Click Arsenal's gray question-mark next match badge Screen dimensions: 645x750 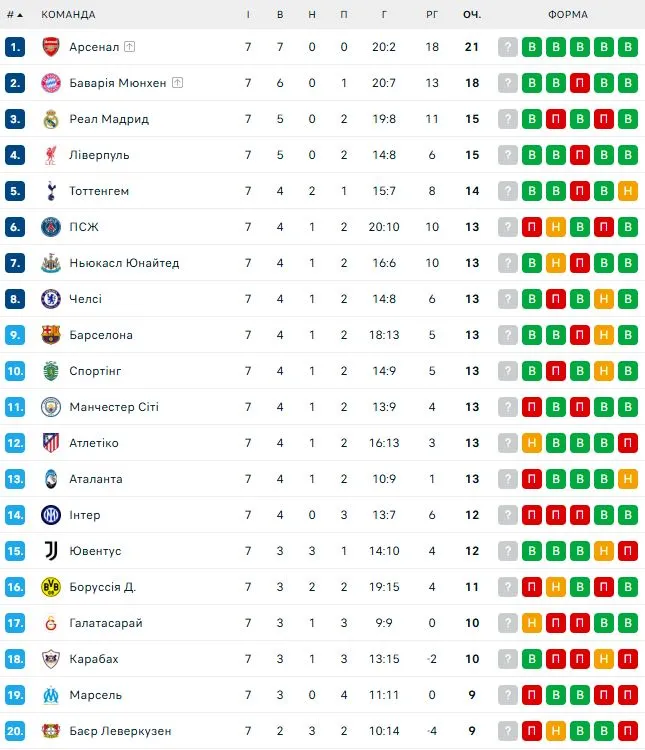(x=508, y=47)
